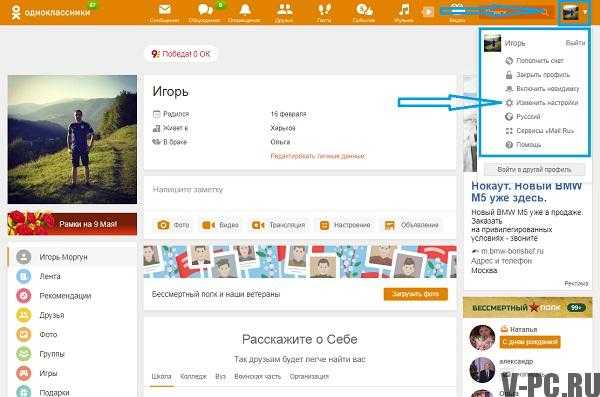Switch to Школа tab

161,376
